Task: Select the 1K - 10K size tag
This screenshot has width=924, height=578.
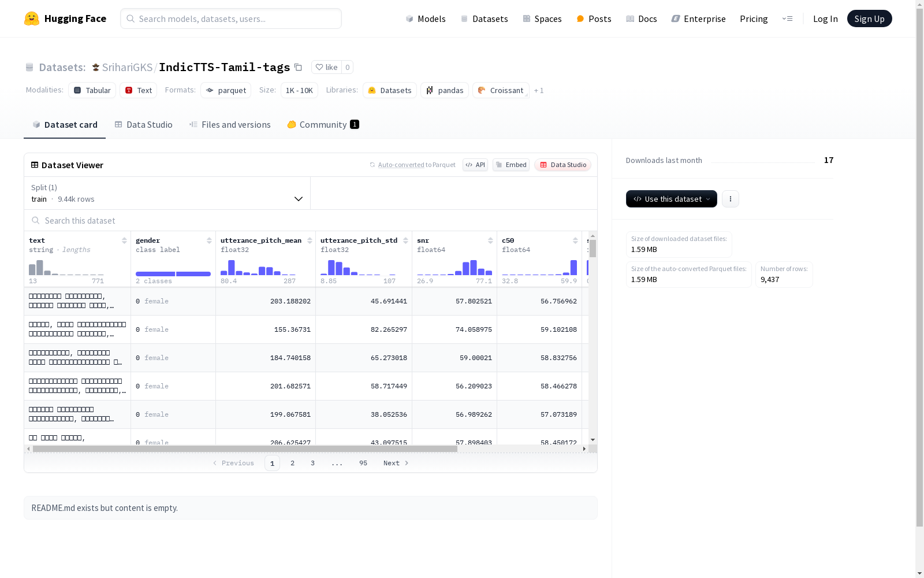Action: click(x=299, y=90)
